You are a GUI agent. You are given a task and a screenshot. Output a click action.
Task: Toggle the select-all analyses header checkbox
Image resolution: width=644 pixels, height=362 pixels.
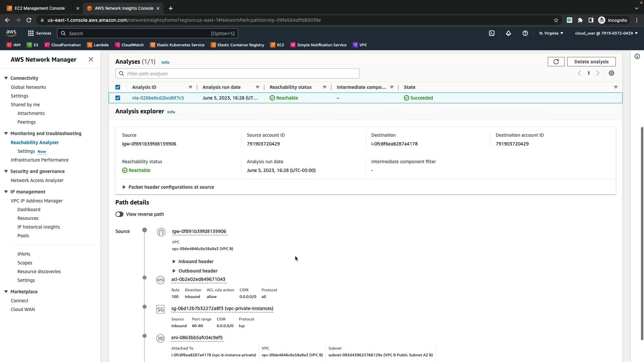click(118, 87)
